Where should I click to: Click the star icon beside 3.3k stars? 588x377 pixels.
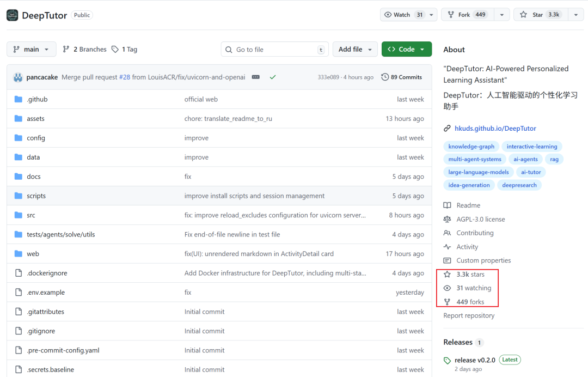447,274
